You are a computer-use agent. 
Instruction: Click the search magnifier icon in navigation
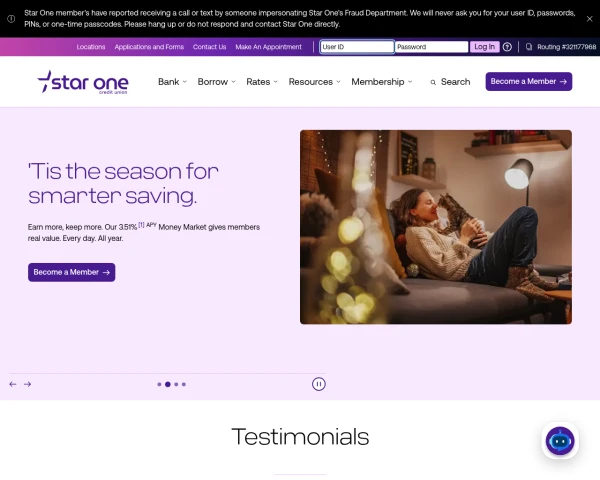(433, 82)
